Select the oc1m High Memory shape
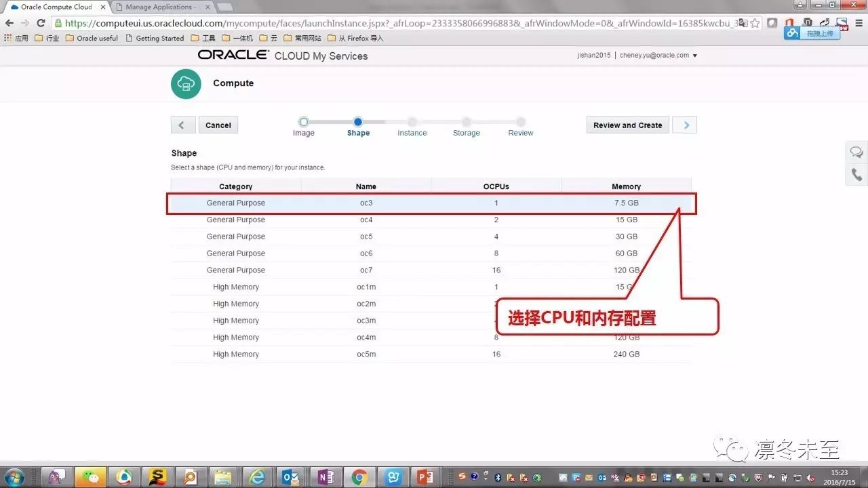Viewport: 868px width, 488px height. (x=431, y=287)
